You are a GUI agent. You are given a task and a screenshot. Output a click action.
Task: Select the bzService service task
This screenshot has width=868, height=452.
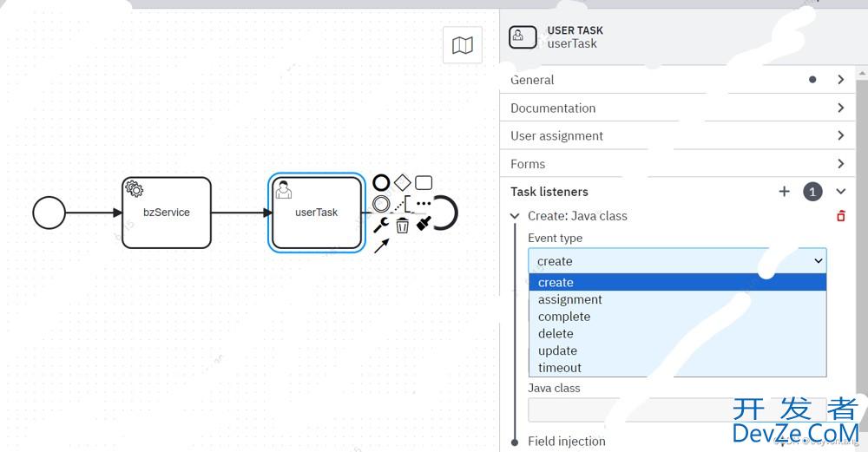point(167,213)
